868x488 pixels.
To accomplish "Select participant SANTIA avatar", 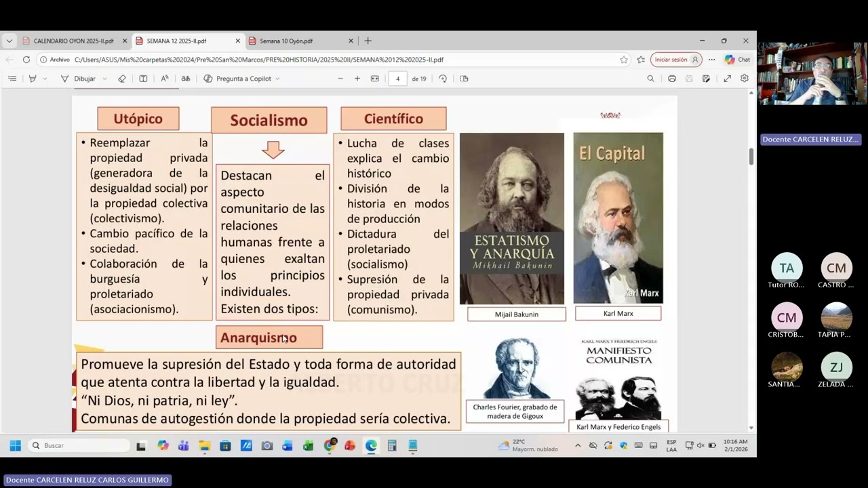I will tap(787, 367).
